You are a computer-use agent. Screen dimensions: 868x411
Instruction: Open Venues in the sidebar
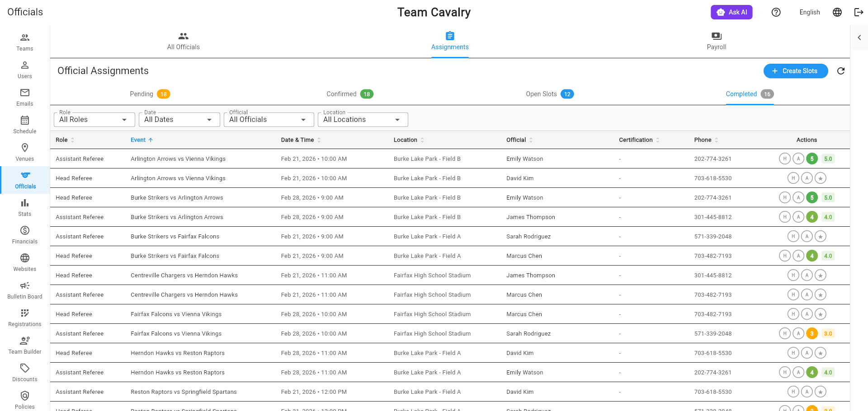[x=25, y=153]
